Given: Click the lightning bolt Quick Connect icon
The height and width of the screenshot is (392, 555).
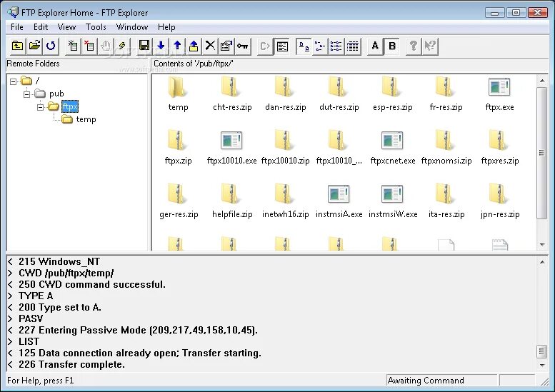Looking at the screenshot, I should pos(122,46).
